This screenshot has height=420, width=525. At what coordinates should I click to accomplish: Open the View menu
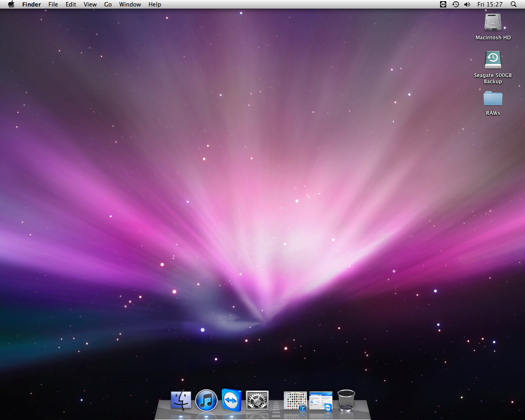(90, 5)
